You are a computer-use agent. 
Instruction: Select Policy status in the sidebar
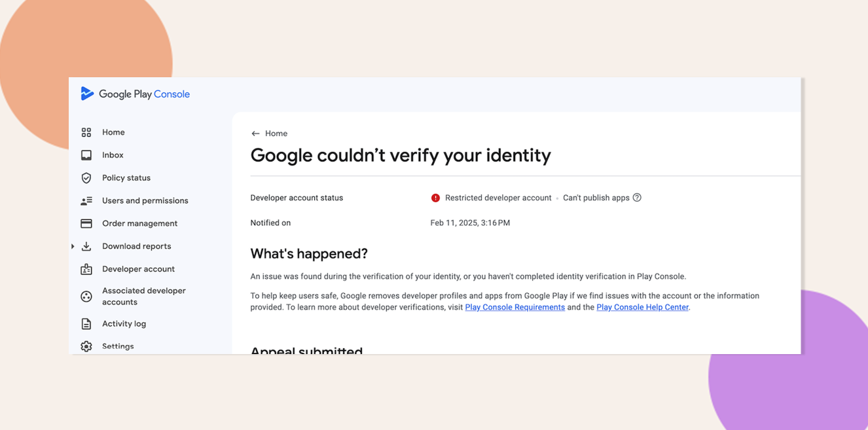(x=126, y=178)
